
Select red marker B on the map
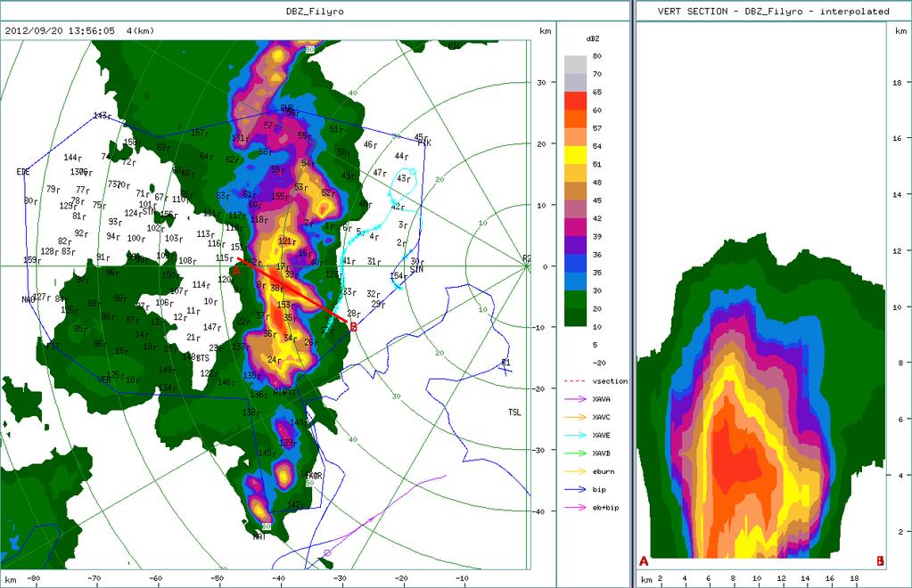353,328
